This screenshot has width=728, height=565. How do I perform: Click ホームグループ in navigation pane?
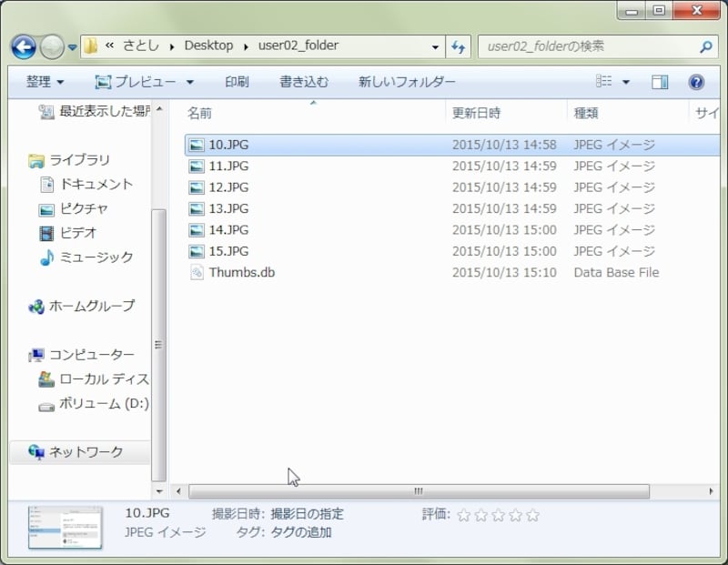pyautogui.click(x=91, y=307)
